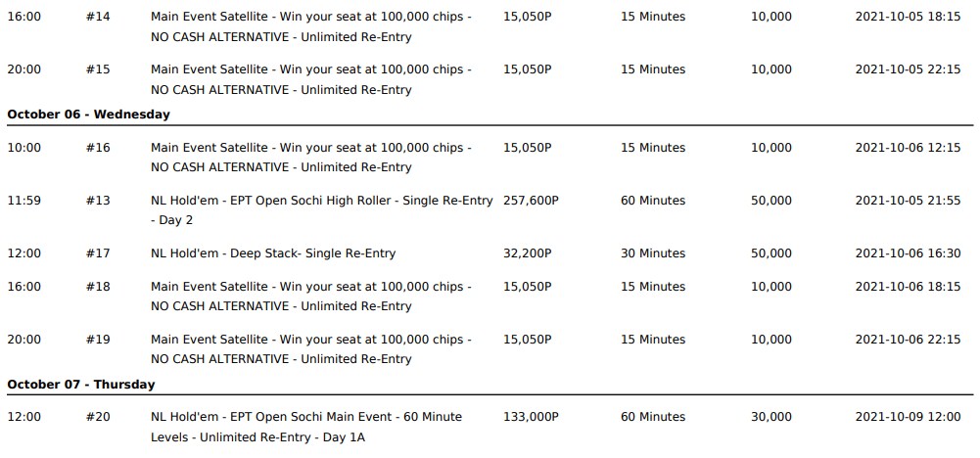Click event #18 satellite description
This screenshot has width=980, height=458.
(x=310, y=297)
